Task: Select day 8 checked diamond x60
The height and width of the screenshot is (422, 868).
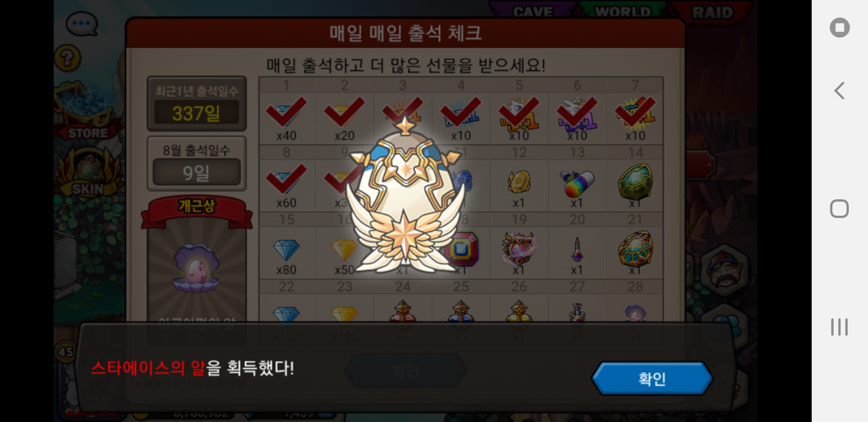Action: coord(287,185)
